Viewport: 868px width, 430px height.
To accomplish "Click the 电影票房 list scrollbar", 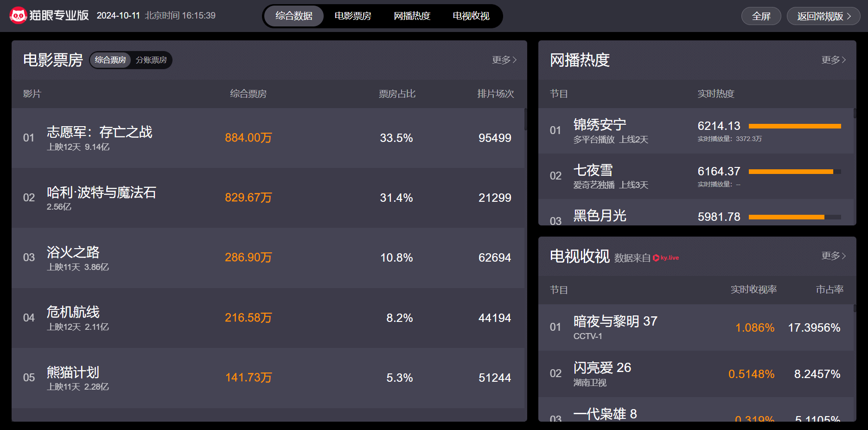I will point(525,119).
